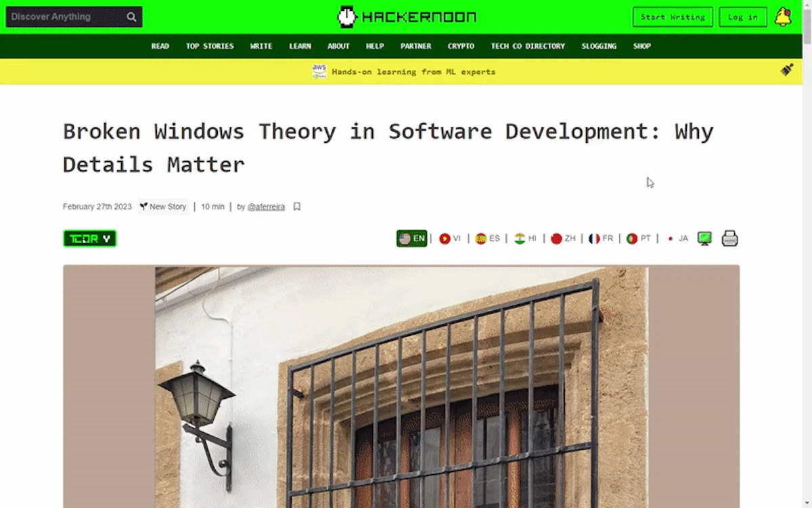Viewport: 812px width, 508px height.
Task: Bookmark this story with bookmark icon
Action: point(296,207)
